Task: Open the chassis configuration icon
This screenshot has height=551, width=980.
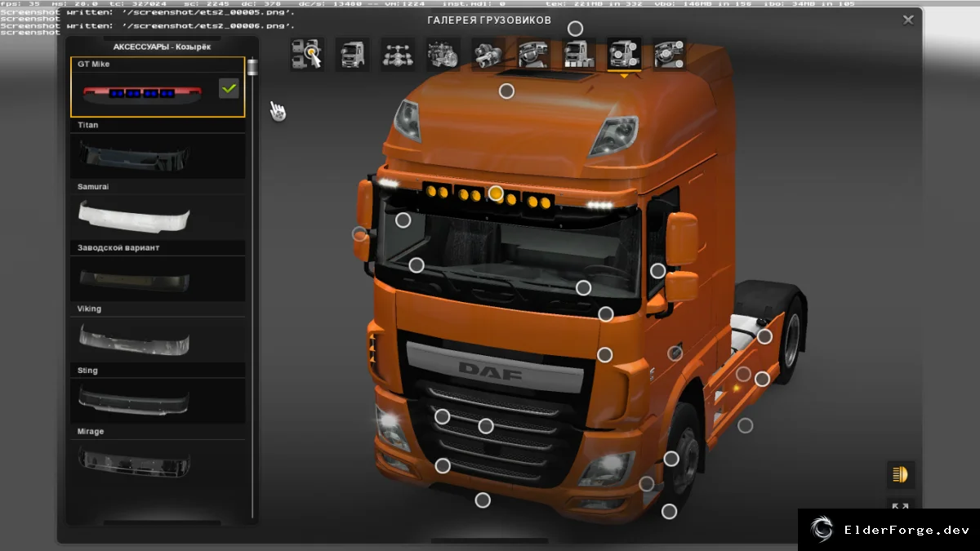Action: 398,54
